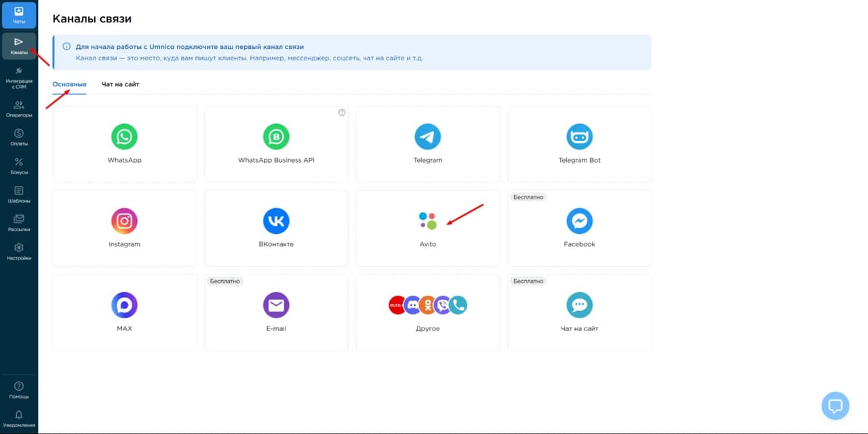Click the Бесплатно badge on Чат на сайт card

click(529, 281)
